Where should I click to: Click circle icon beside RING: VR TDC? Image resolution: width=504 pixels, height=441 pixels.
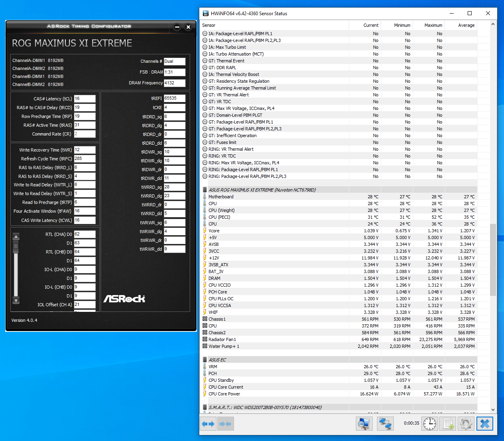pyautogui.click(x=205, y=156)
